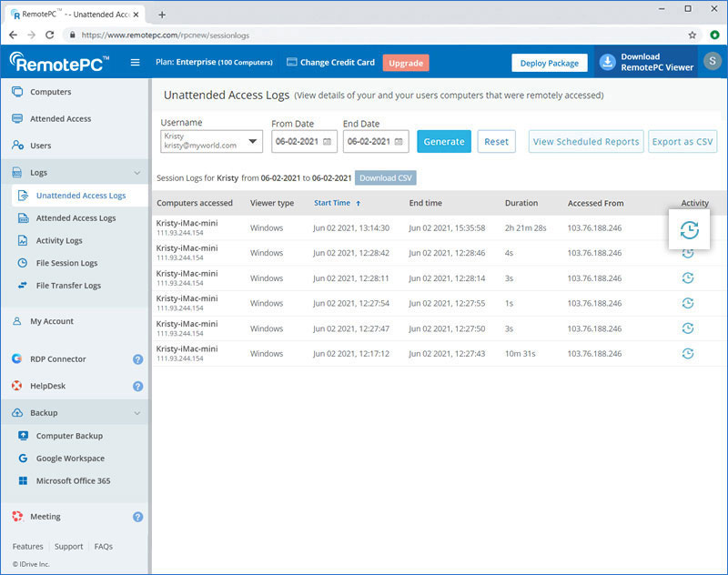Click the highlighted activity icon in first row

click(689, 230)
